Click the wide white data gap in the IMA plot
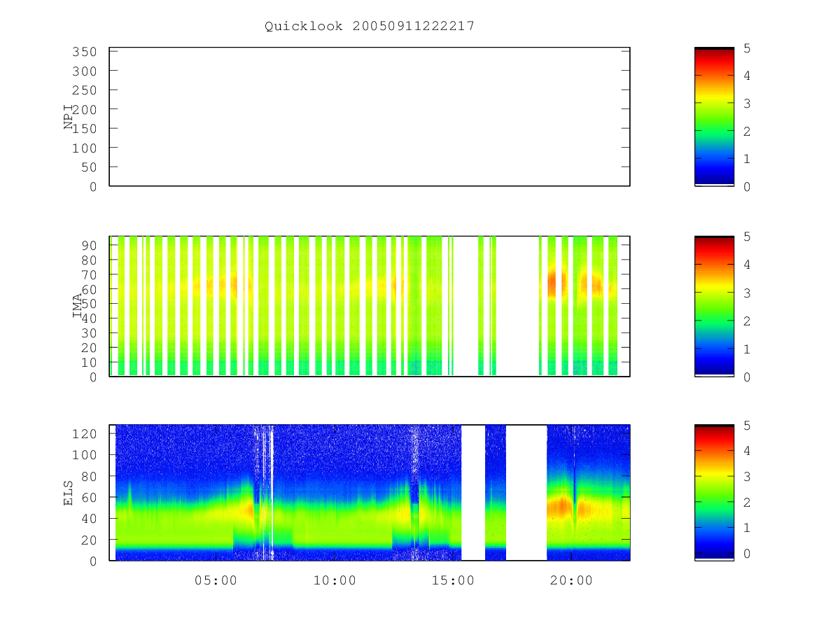Image resolution: width=840 pixels, height=630 pixels. (x=517, y=306)
